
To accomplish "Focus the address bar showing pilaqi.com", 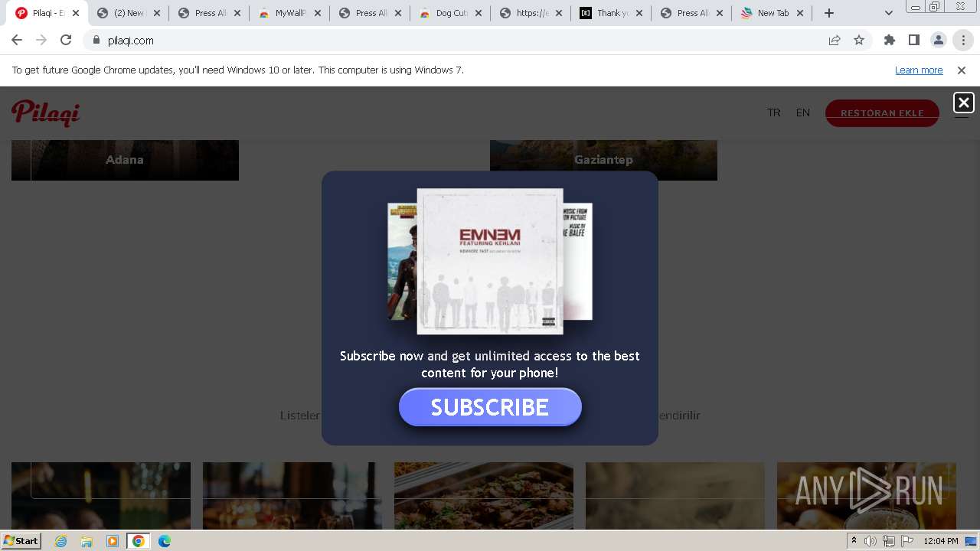I will 459,41.
